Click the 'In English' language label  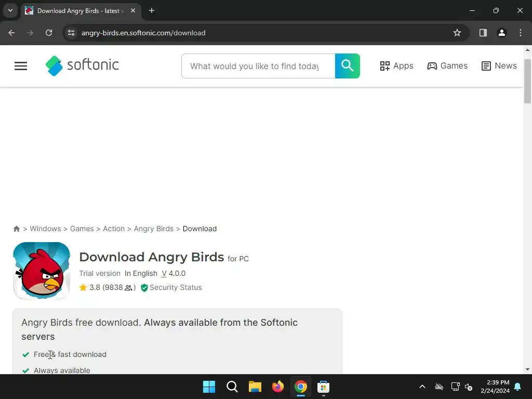[x=141, y=273]
